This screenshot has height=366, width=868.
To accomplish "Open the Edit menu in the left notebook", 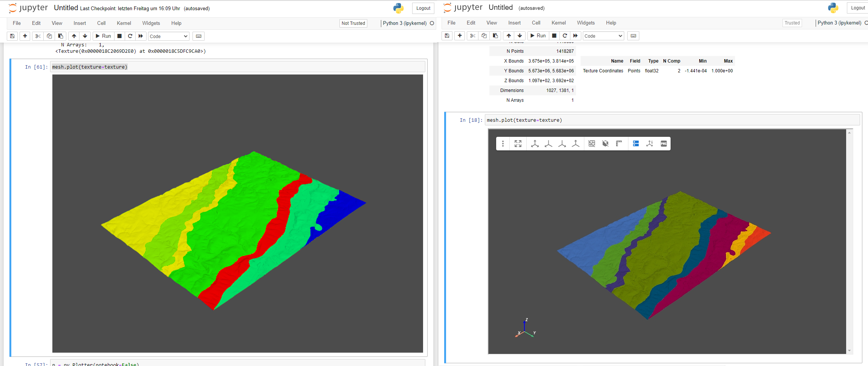I will click(36, 23).
